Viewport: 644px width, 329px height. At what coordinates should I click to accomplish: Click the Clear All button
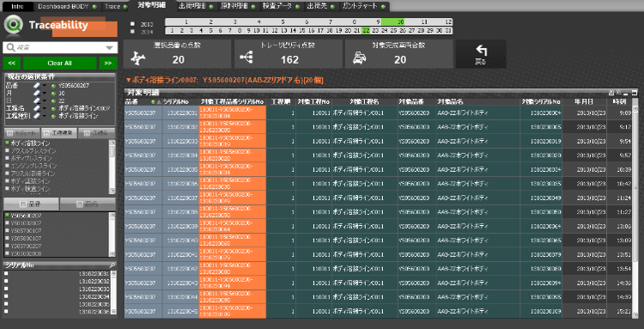point(59,64)
